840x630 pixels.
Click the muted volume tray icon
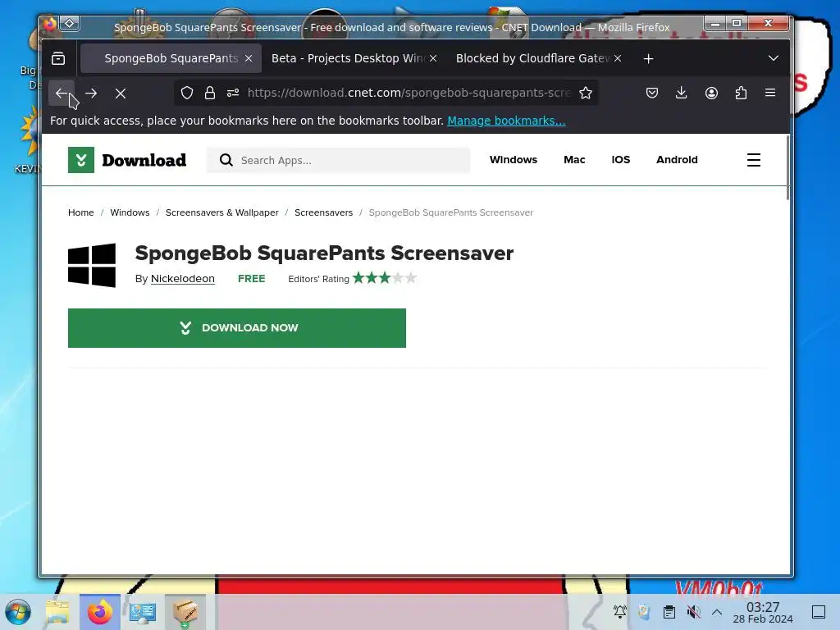pos(693,612)
